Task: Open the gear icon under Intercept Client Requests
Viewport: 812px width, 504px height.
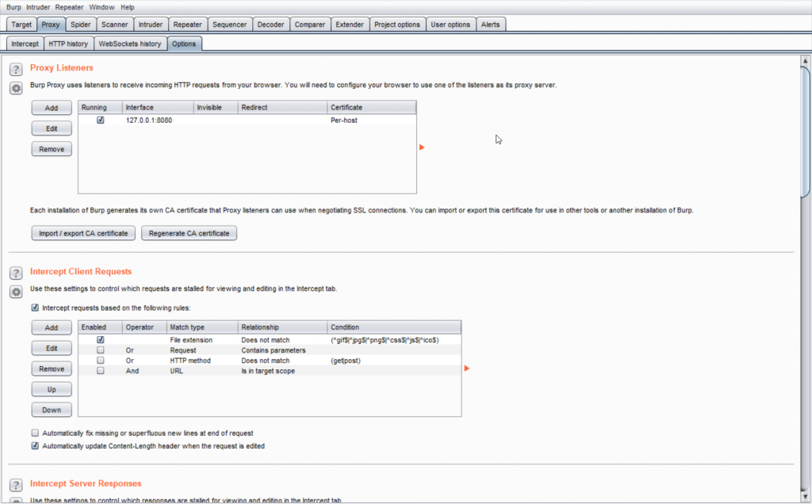Action: (15, 292)
